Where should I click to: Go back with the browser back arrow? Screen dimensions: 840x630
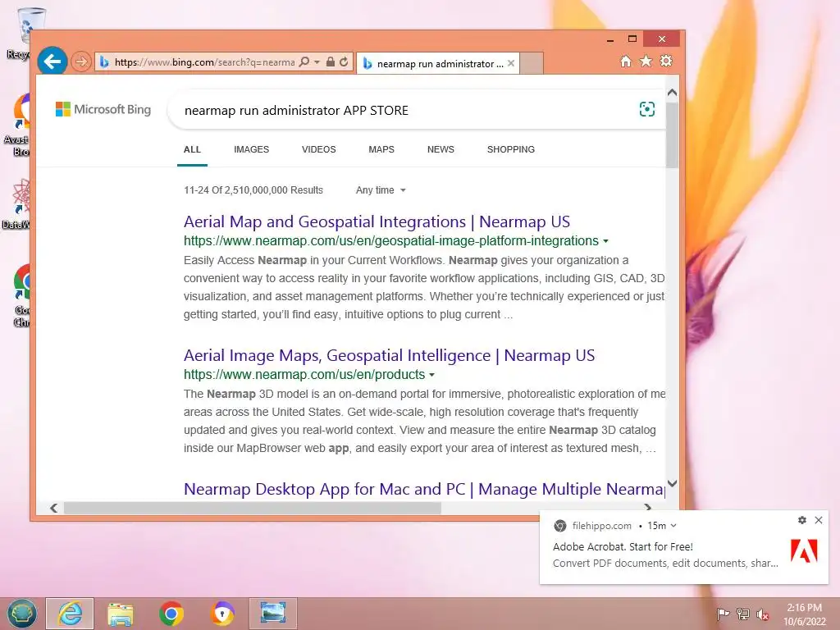pyautogui.click(x=52, y=62)
